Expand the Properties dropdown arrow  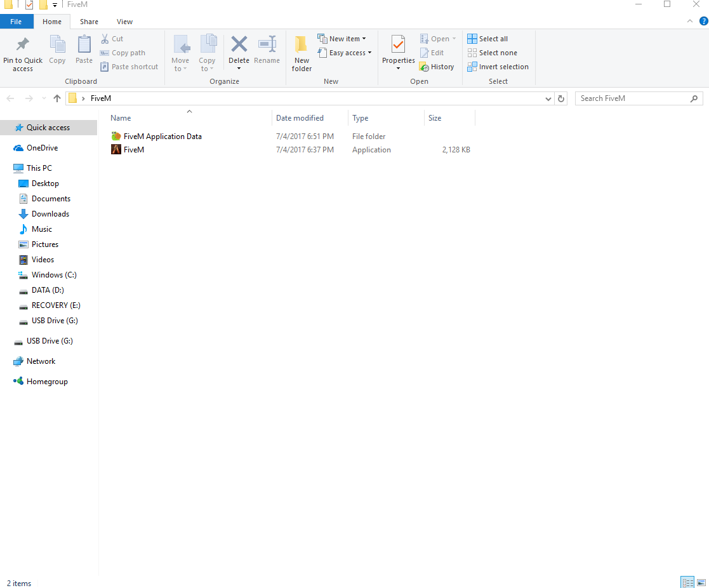pyautogui.click(x=399, y=69)
